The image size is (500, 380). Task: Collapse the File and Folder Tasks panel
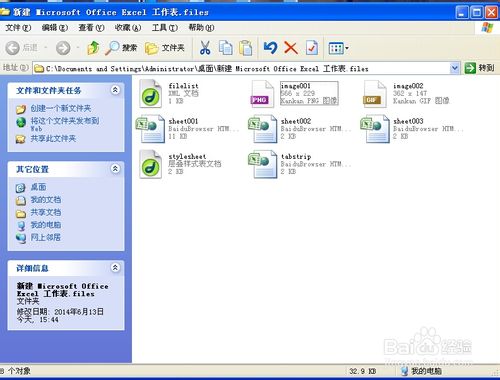(x=115, y=90)
